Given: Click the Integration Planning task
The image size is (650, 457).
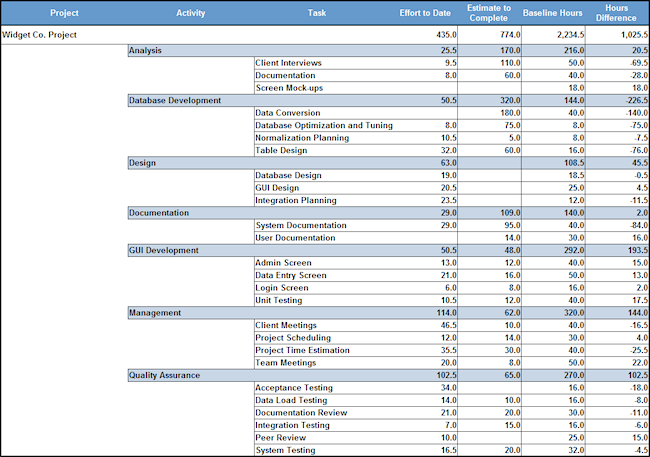Looking at the screenshot, I should 296,200.
